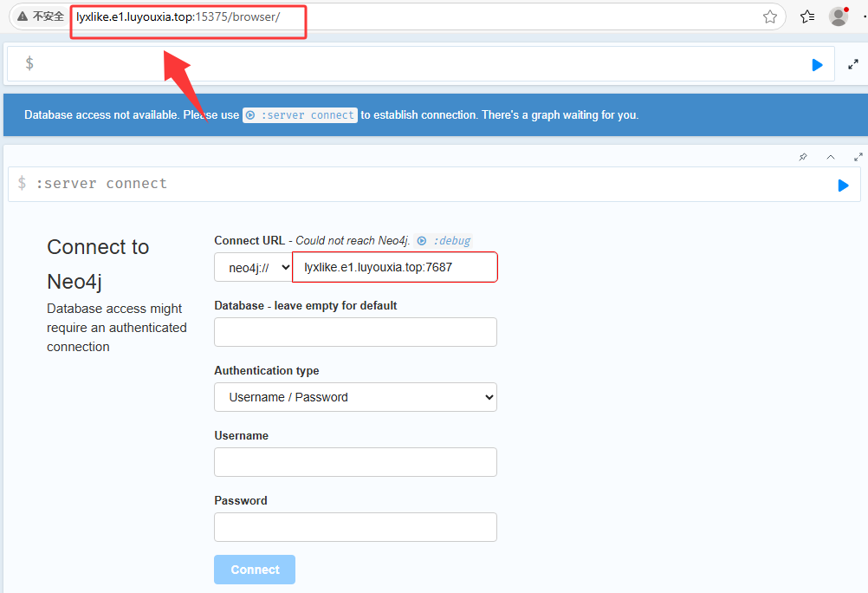Run the command in top editor
This screenshot has height=593, width=868.
pos(817,65)
